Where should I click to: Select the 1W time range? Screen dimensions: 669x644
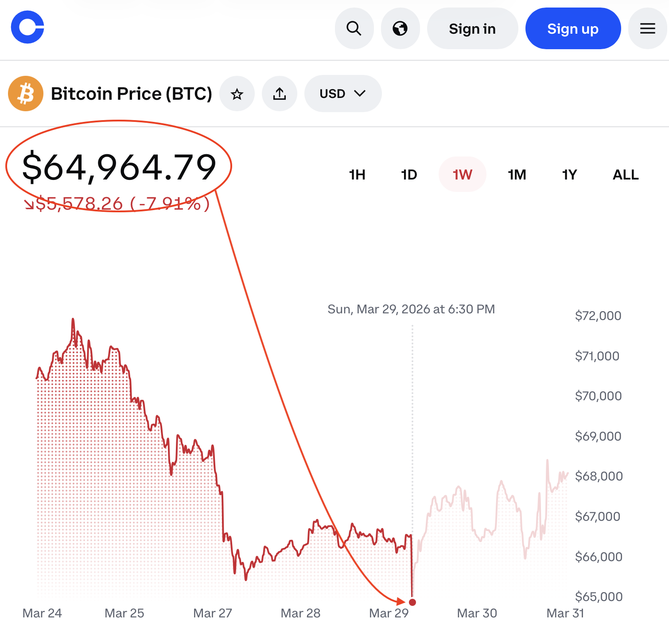(x=462, y=175)
